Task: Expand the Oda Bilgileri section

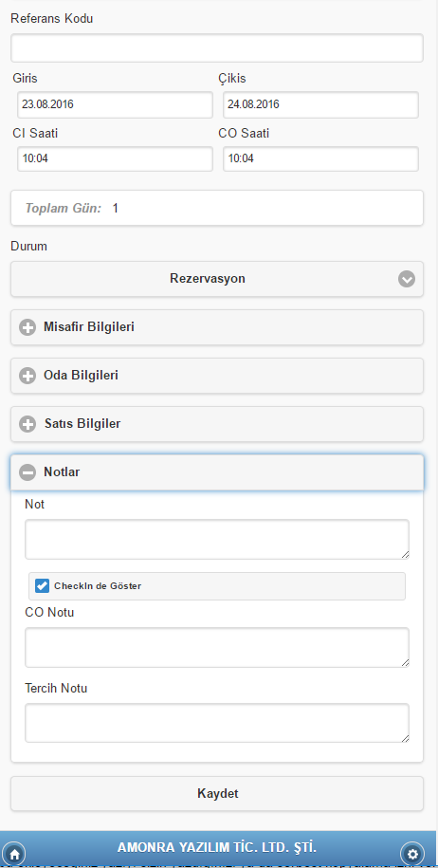Action: coord(217,376)
